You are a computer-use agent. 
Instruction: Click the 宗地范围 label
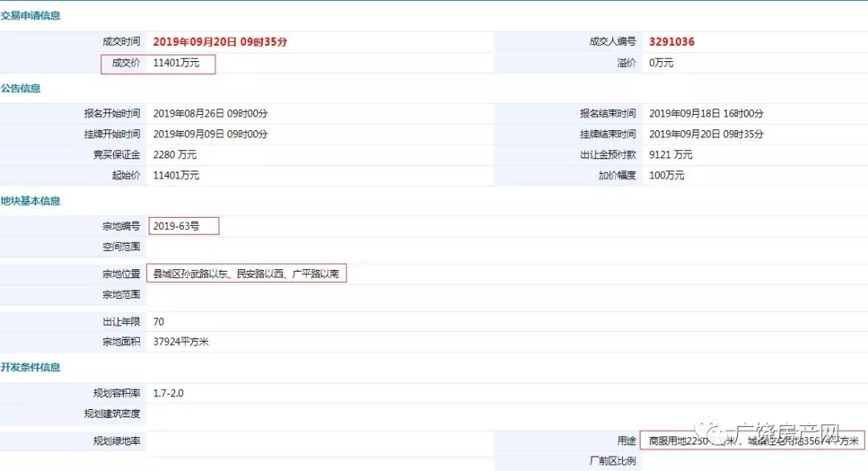(x=121, y=294)
